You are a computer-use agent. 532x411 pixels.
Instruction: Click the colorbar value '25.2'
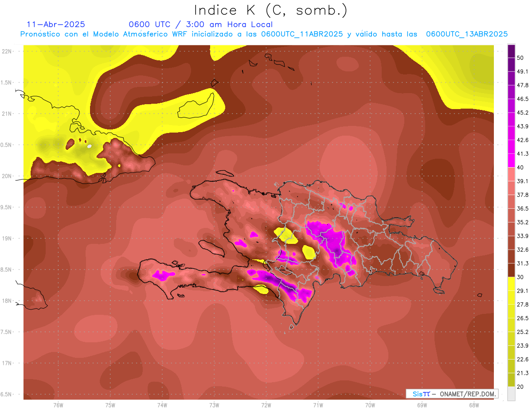[x=523, y=332]
